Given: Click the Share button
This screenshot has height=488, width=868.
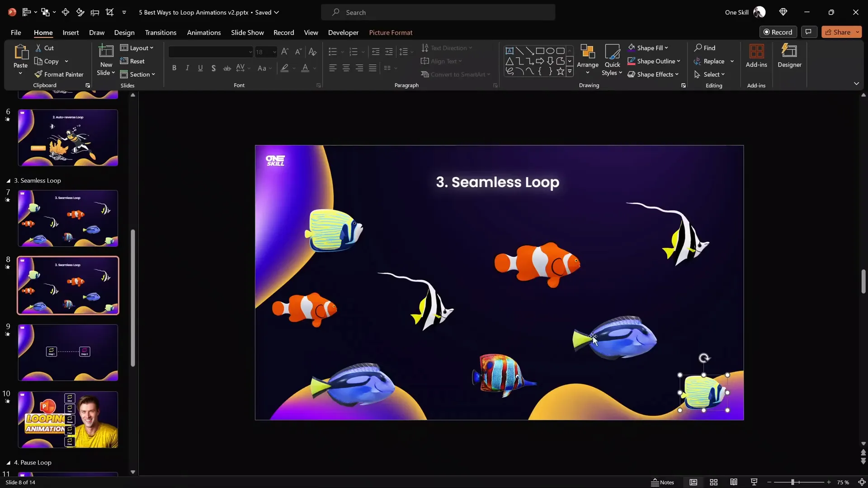Looking at the screenshot, I should pos(838,32).
